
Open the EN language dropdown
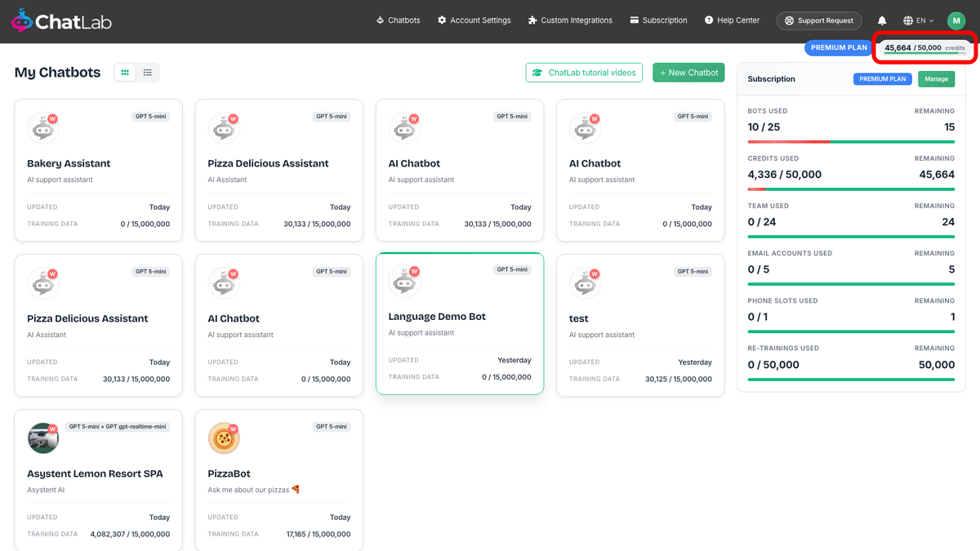[x=919, y=20]
